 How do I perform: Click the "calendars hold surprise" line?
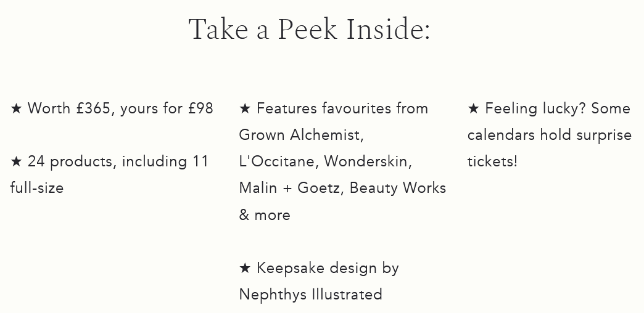coord(549,135)
